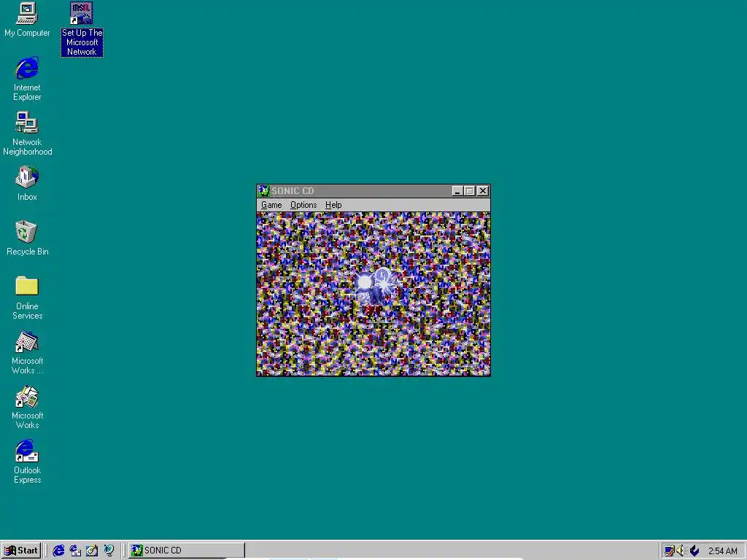Select the Recycle Bin icon
This screenshot has height=560, width=747.
27,238
